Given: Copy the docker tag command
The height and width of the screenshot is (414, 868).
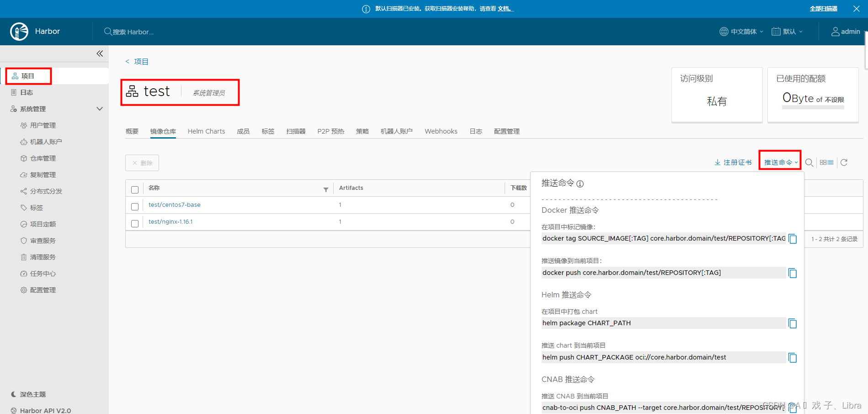Looking at the screenshot, I should [x=793, y=239].
